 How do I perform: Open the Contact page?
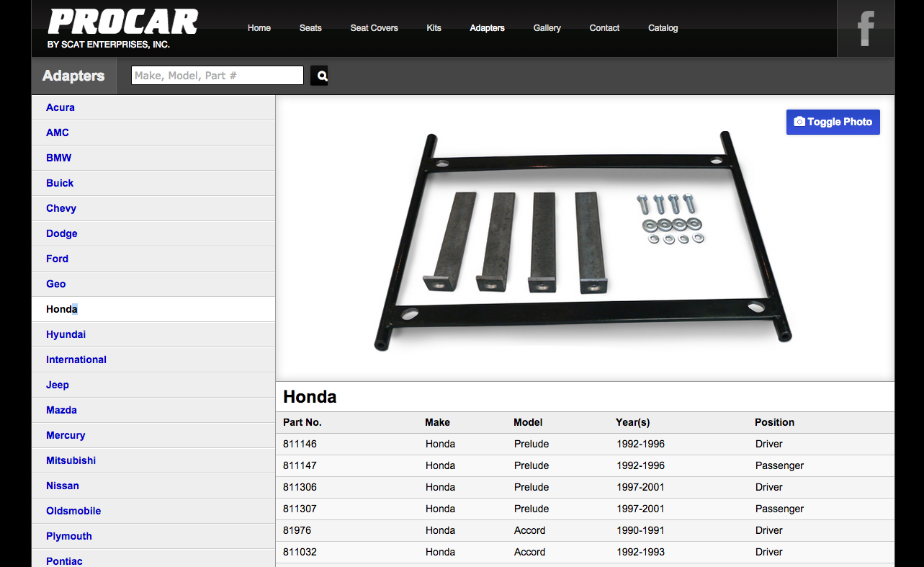click(x=604, y=28)
